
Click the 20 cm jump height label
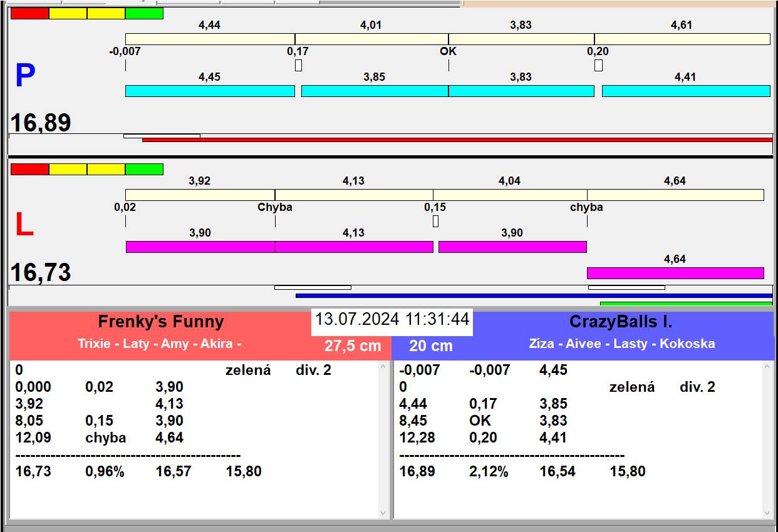pyautogui.click(x=431, y=346)
